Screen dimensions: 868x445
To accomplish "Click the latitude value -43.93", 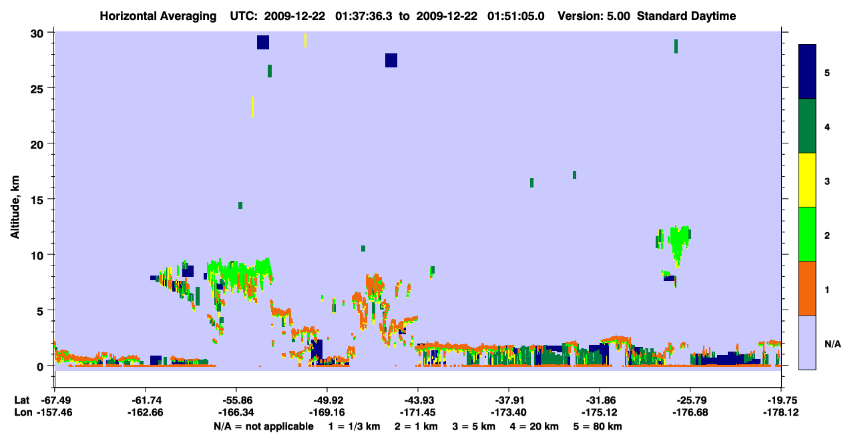I will [x=418, y=400].
